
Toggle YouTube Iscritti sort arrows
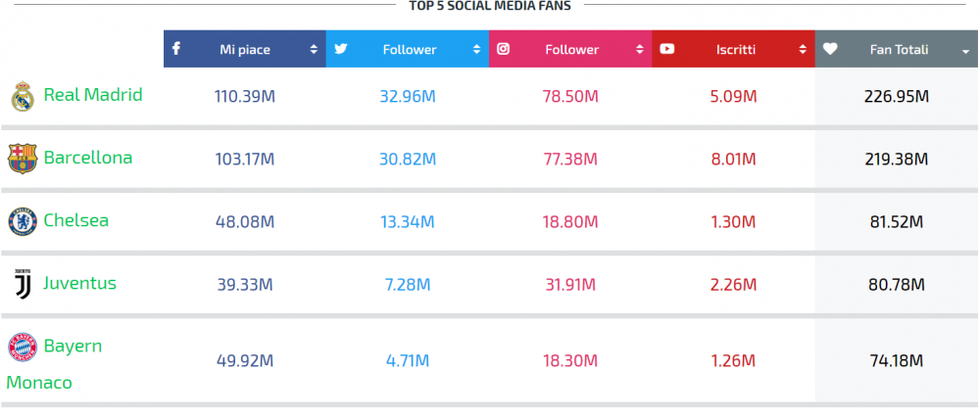click(803, 49)
